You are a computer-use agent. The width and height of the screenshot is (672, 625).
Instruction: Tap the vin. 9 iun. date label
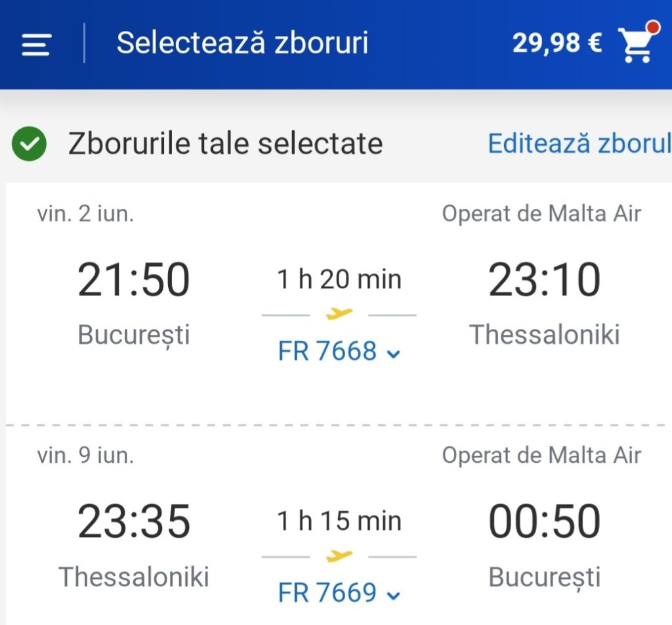coord(85,455)
